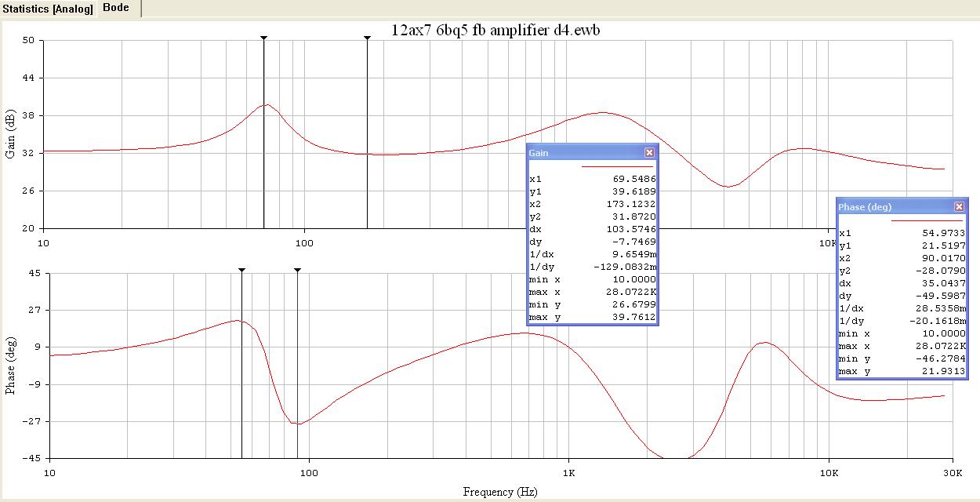Screen dimensions: 980x502
Task: Switch to the Statistics [Analog] tab
Action: tap(48, 9)
